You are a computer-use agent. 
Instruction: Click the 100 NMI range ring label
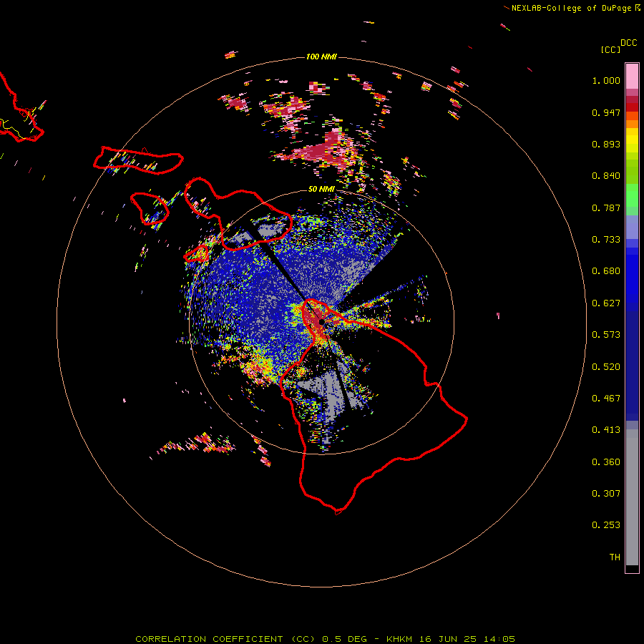coord(321,57)
